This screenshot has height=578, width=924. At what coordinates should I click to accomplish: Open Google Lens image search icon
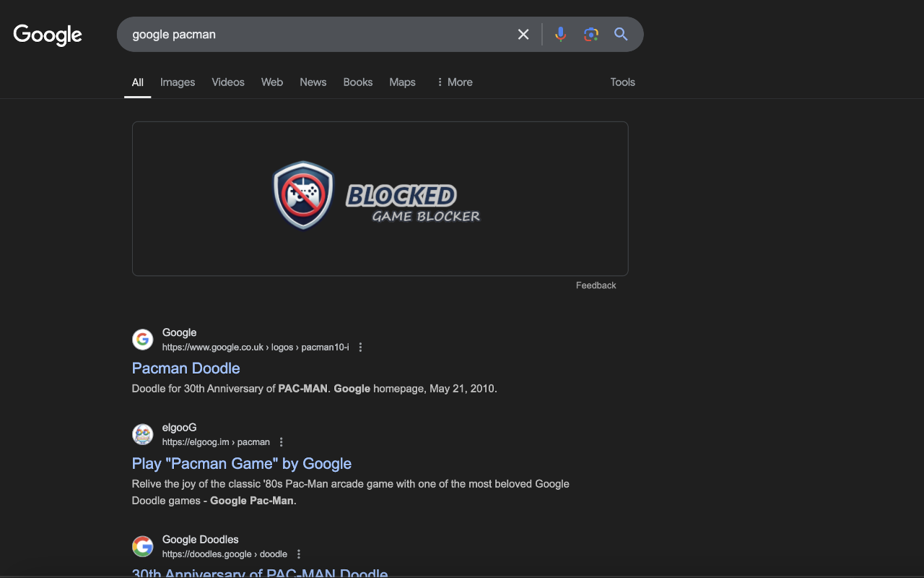tap(591, 34)
